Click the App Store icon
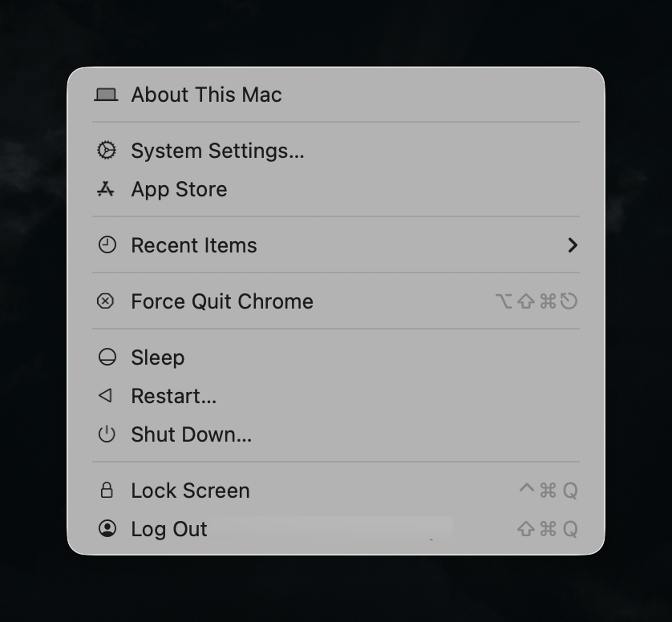This screenshot has height=622, width=672. (x=106, y=189)
